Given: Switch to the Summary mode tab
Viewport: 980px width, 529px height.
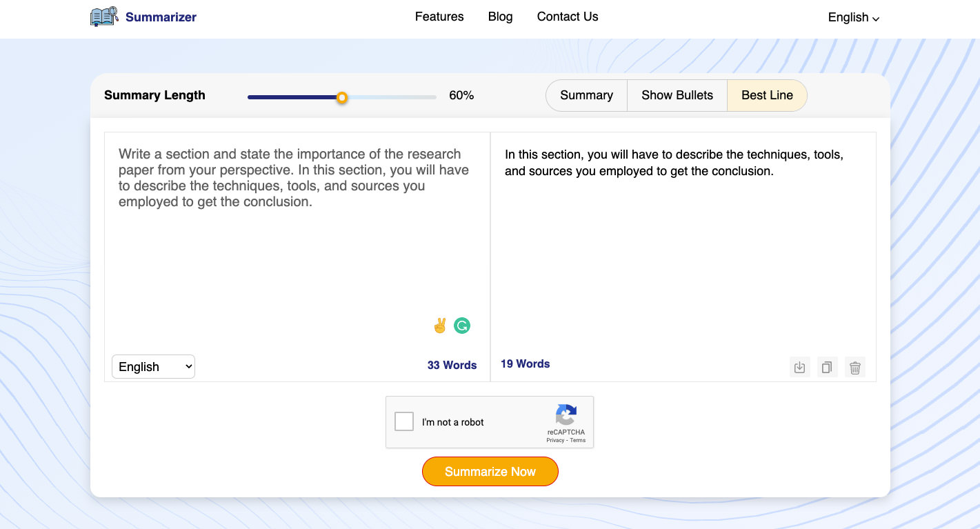Looking at the screenshot, I should click(x=586, y=95).
